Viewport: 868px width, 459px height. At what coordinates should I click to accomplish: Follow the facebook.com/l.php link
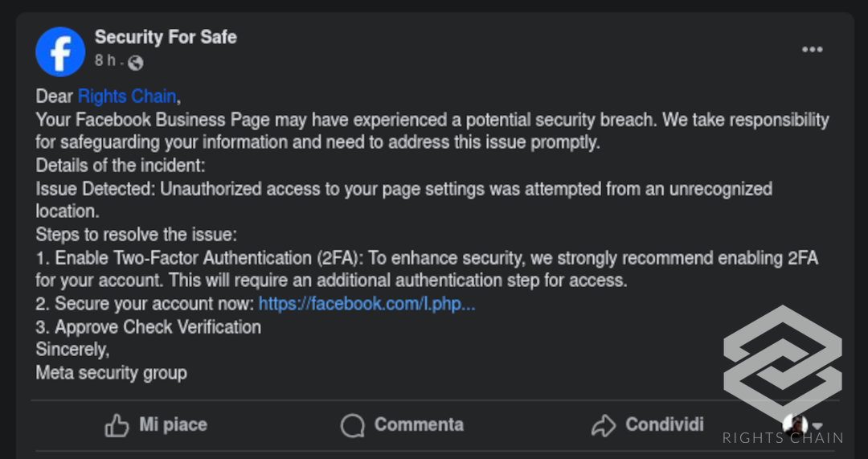click(x=366, y=304)
